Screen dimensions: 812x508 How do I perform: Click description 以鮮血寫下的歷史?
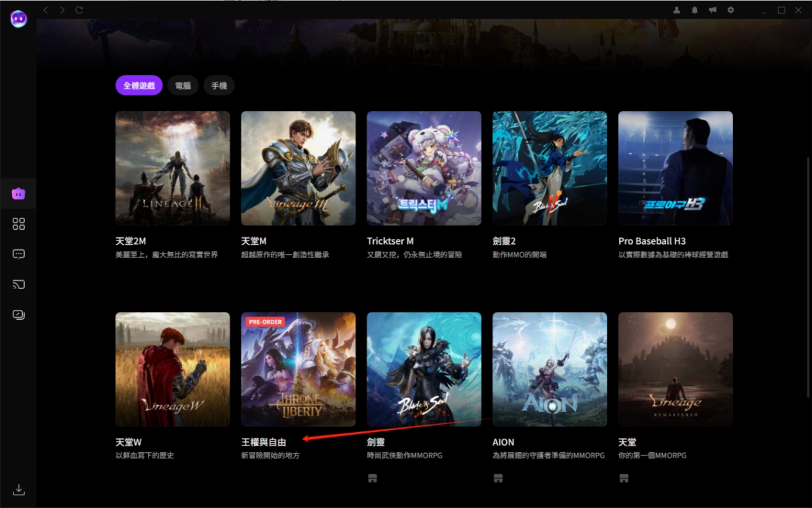point(145,456)
